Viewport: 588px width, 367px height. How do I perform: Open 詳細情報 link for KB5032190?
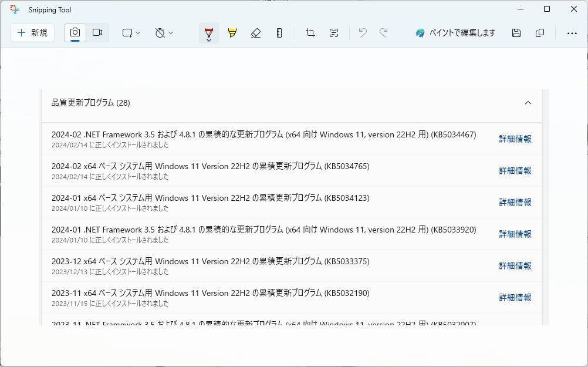click(515, 298)
